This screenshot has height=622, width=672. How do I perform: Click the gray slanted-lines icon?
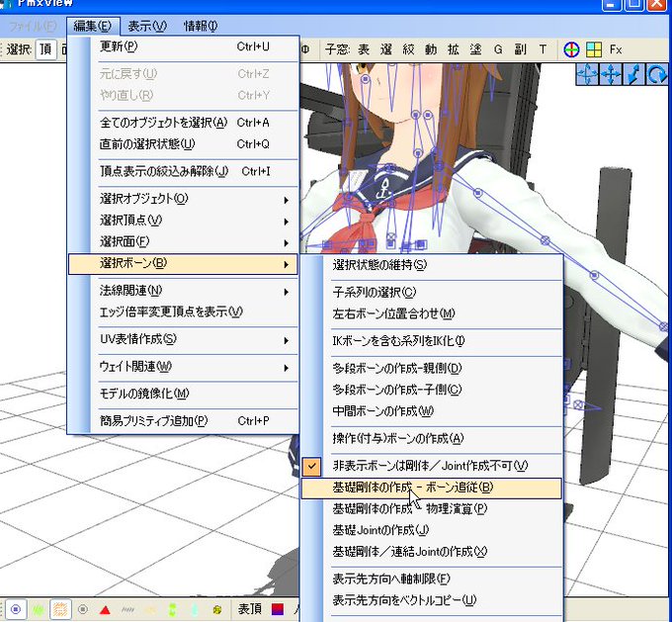coord(127,609)
